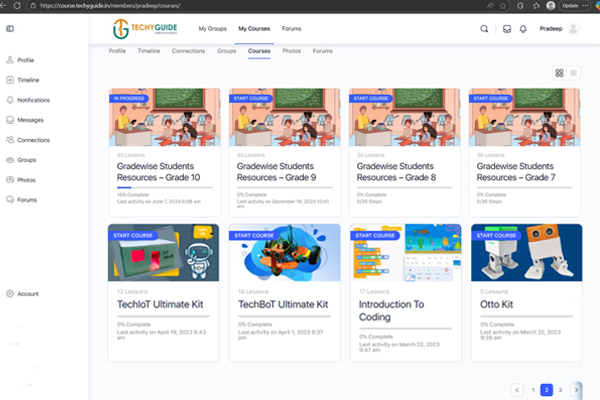Switch to the Courses sub-tab
This screenshot has width=600, height=400.
pos(259,51)
